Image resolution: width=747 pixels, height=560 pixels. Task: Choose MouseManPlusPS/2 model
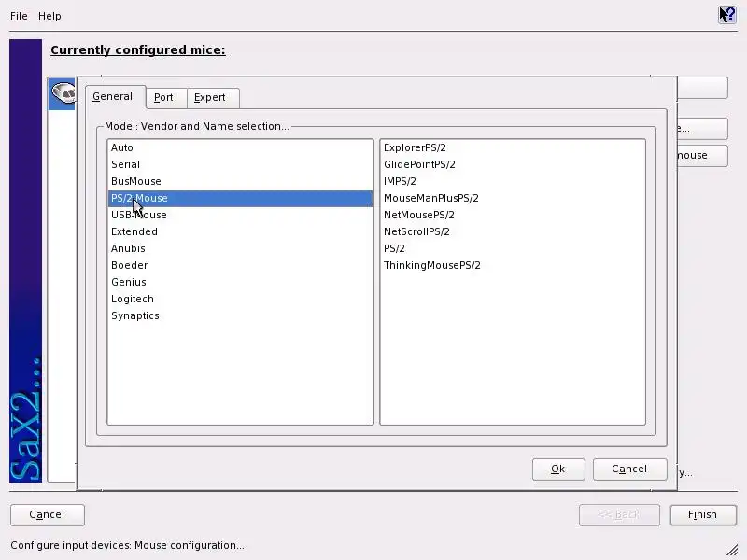[513, 198]
